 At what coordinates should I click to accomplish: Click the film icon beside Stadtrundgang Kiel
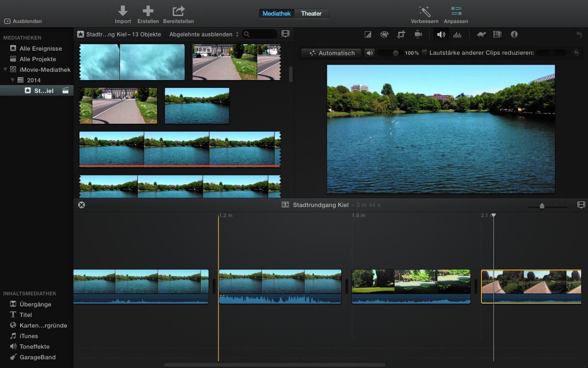point(285,205)
